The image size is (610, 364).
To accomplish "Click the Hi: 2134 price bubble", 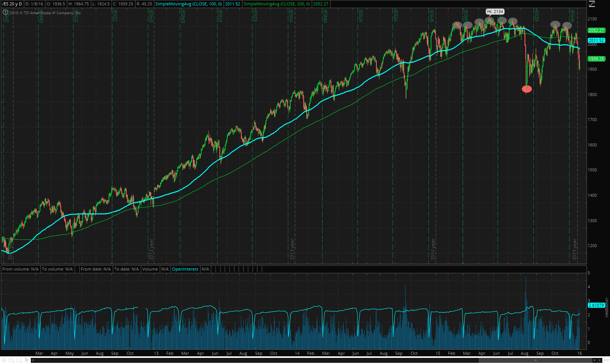I will (495, 12).
